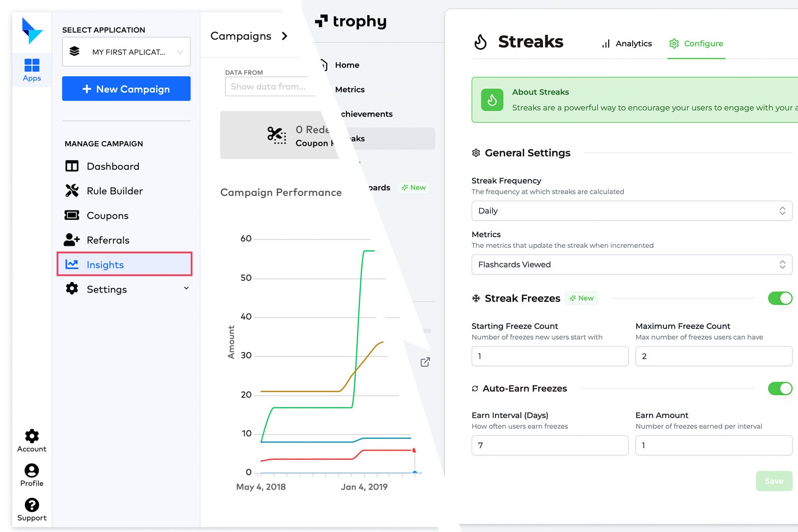
Task: Change the Metrics dropdown from Flashcards Viewed
Action: pyautogui.click(x=631, y=264)
